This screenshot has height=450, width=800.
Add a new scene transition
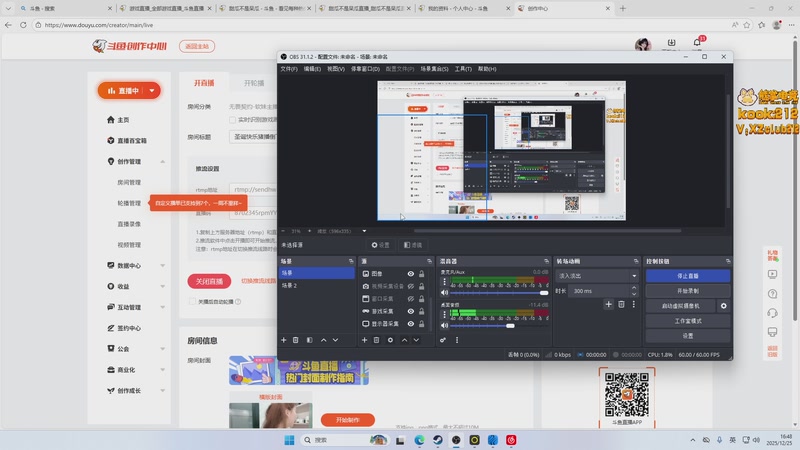608,304
